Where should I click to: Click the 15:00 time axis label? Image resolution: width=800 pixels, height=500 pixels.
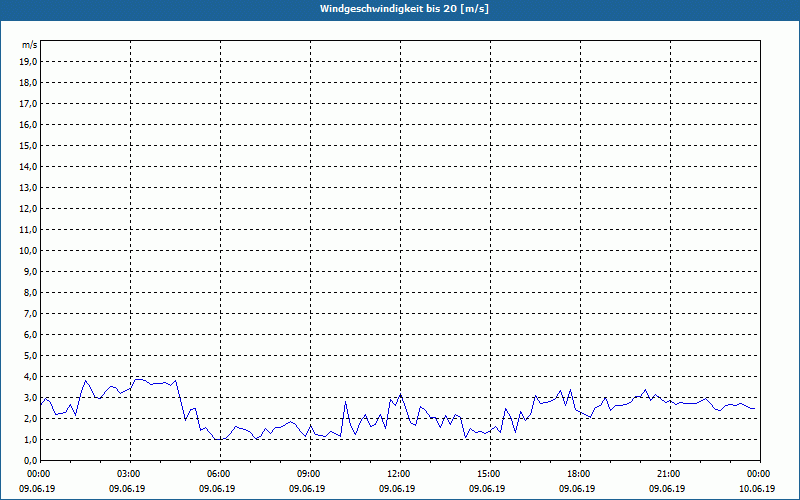(489, 474)
